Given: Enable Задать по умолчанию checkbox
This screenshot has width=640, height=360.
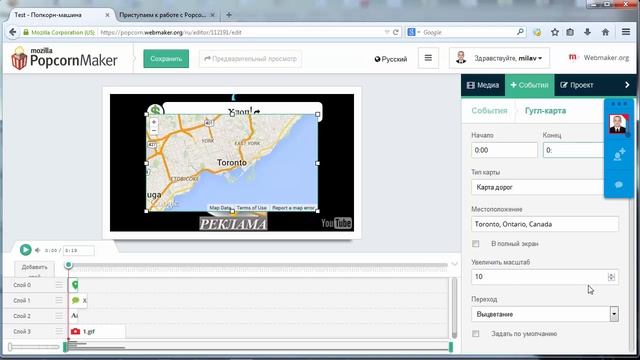Looking at the screenshot, I should [476, 334].
